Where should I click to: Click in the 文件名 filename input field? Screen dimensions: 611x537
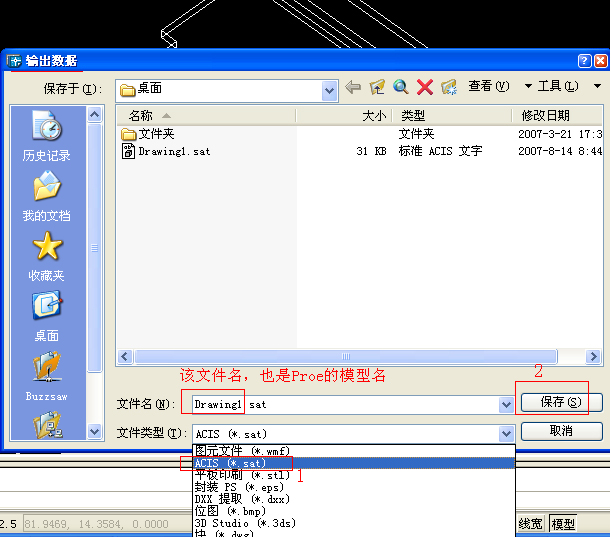tap(345, 405)
